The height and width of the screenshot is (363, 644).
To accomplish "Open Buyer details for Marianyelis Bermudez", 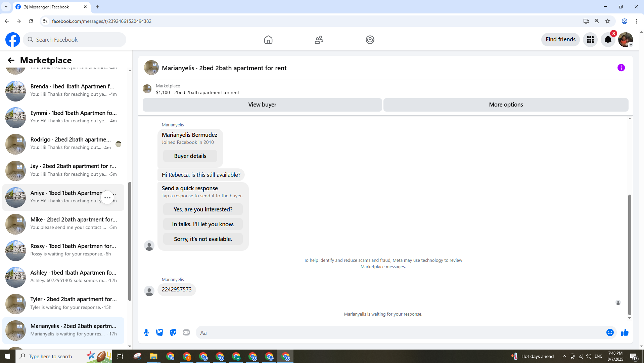I will 190,156.
